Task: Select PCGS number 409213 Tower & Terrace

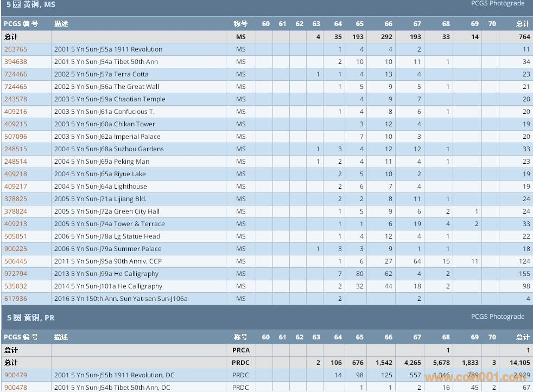Action: tap(15, 224)
